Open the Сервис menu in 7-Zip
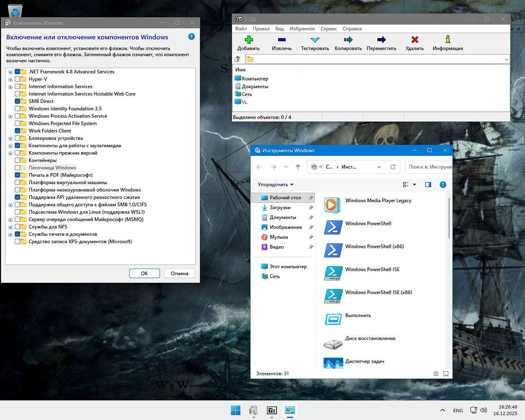This screenshot has width=525, height=420. (x=329, y=28)
